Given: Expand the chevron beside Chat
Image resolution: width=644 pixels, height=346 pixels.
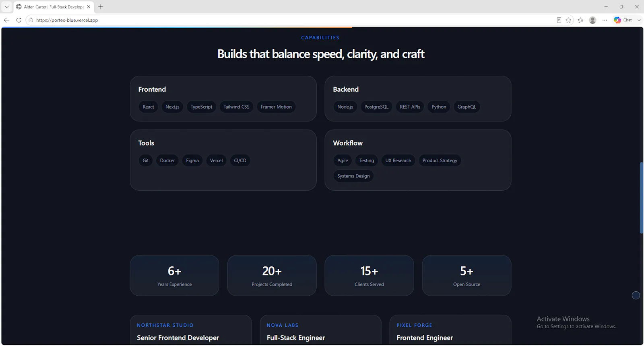Looking at the screenshot, I should [639, 20].
